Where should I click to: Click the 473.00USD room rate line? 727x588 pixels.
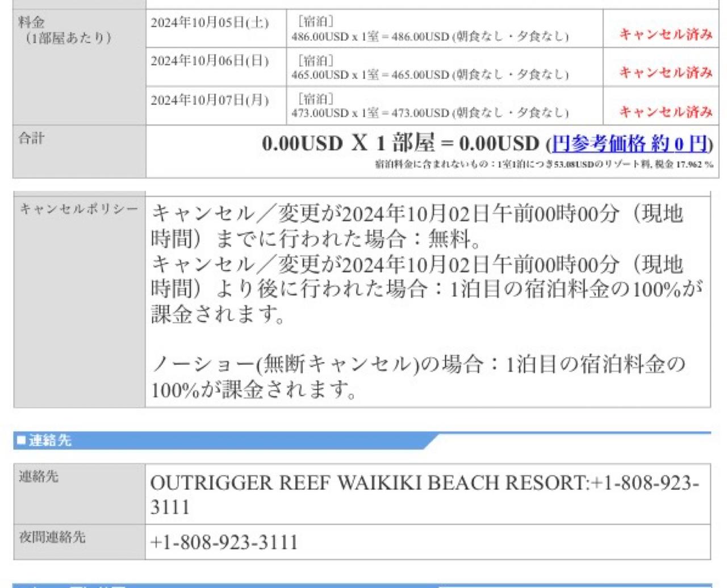[430, 112]
